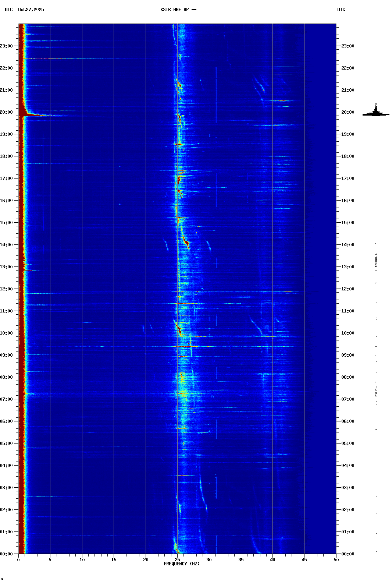Select the 23:00 marker on right time axis

click(x=348, y=46)
